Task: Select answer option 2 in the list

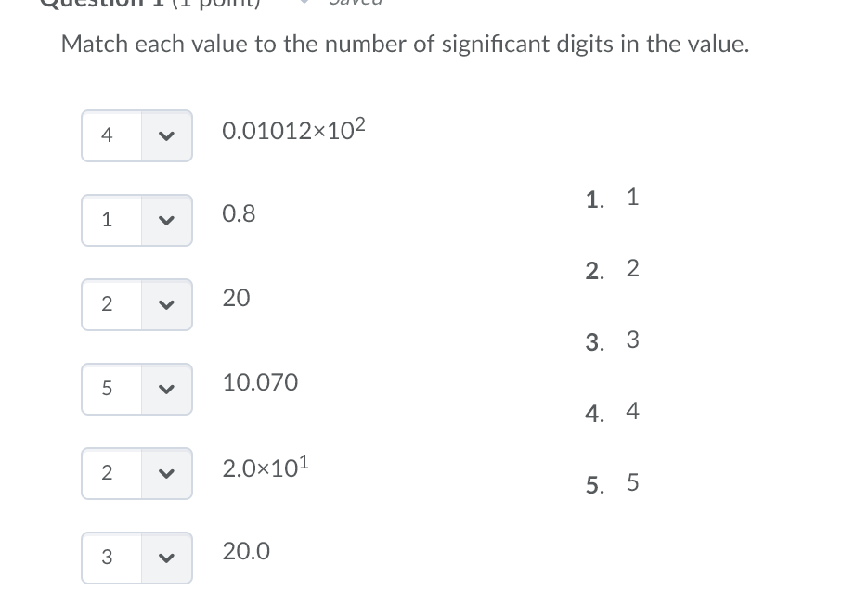Action: pyautogui.click(x=632, y=268)
